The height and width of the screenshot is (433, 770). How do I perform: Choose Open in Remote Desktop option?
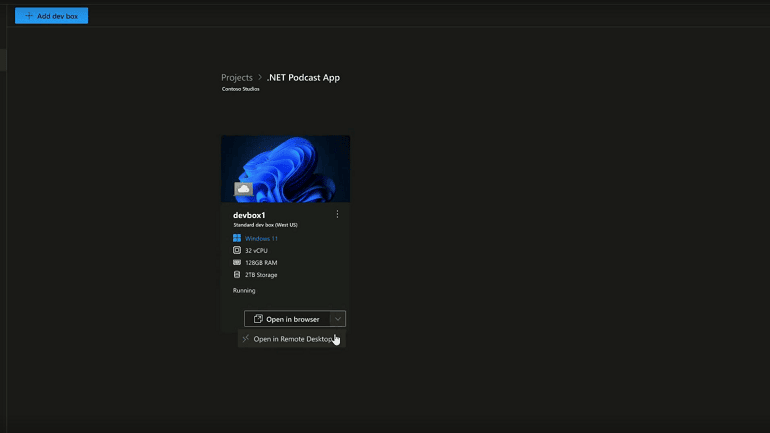(x=292, y=339)
